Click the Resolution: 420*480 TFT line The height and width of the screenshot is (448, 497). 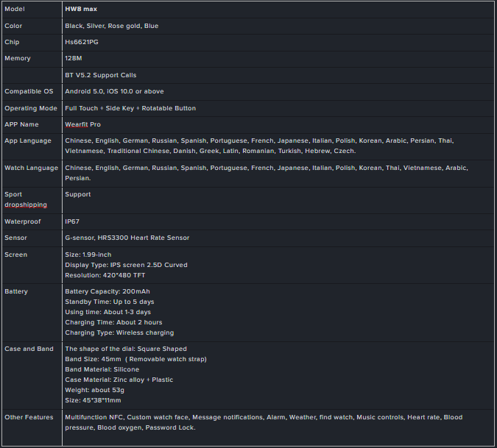click(x=105, y=275)
